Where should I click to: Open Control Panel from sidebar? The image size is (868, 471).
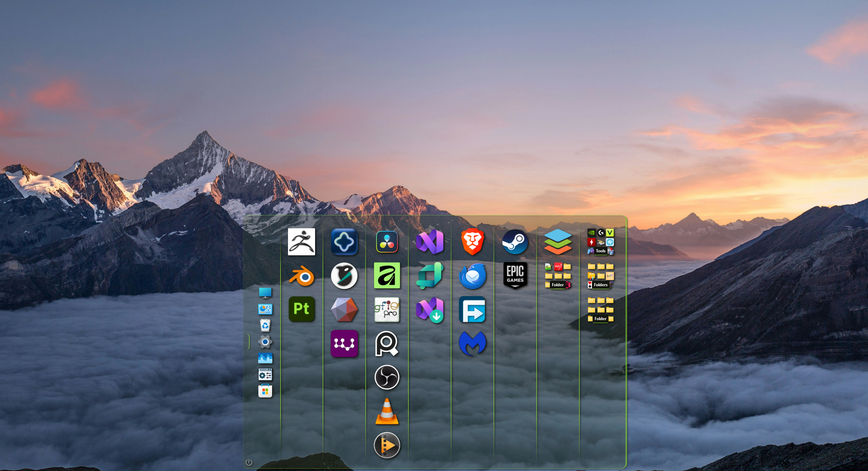click(x=265, y=309)
